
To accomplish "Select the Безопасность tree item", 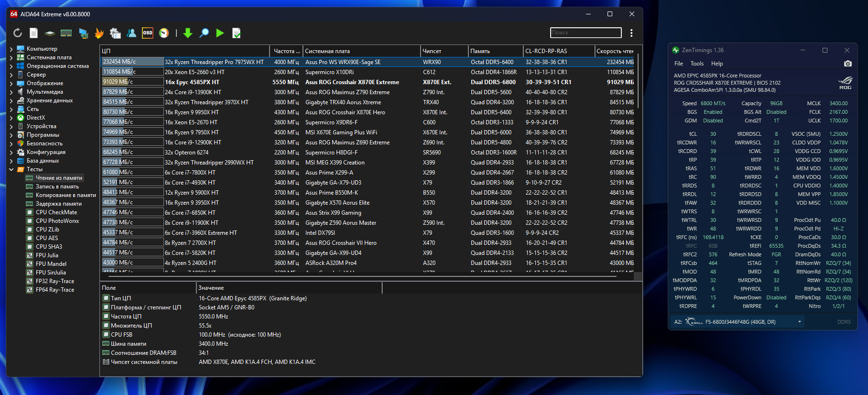I will (44, 143).
